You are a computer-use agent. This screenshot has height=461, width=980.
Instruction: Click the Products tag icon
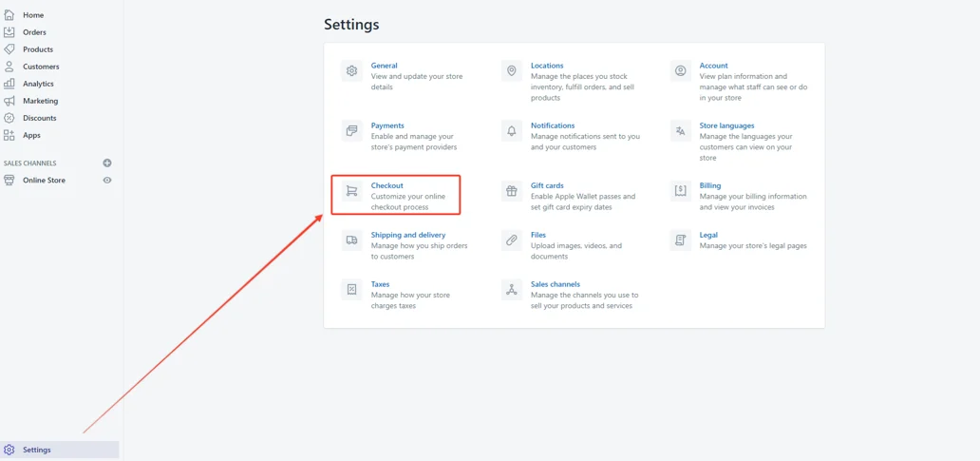tap(9, 49)
